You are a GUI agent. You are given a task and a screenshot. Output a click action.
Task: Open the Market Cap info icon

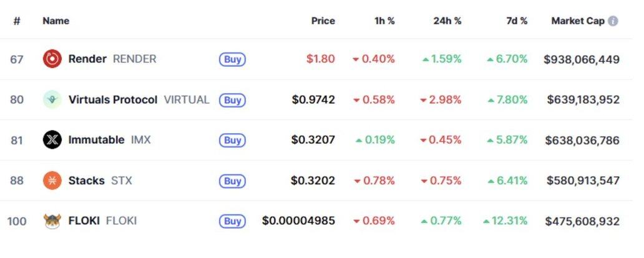coord(613,21)
